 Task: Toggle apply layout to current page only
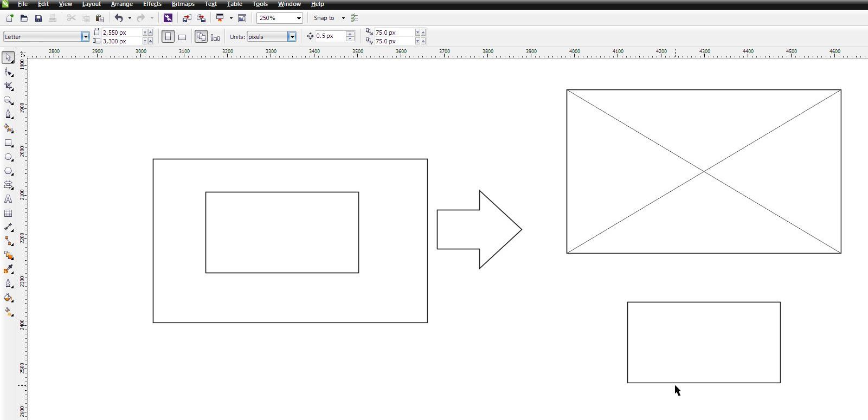pyautogui.click(x=215, y=37)
